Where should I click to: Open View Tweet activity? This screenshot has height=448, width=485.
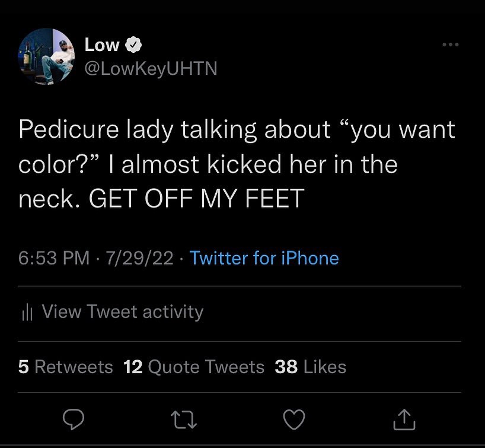point(122,312)
